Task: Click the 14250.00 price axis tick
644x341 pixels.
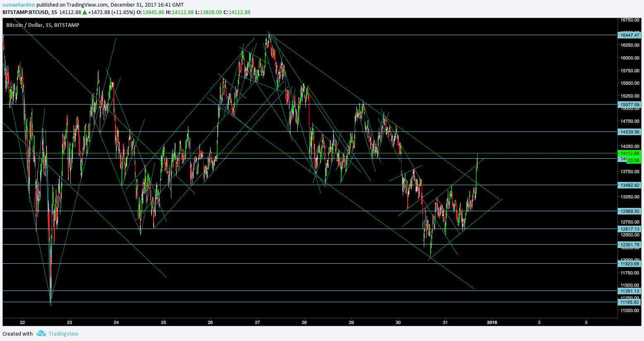Action: pyautogui.click(x=630, y=146)
